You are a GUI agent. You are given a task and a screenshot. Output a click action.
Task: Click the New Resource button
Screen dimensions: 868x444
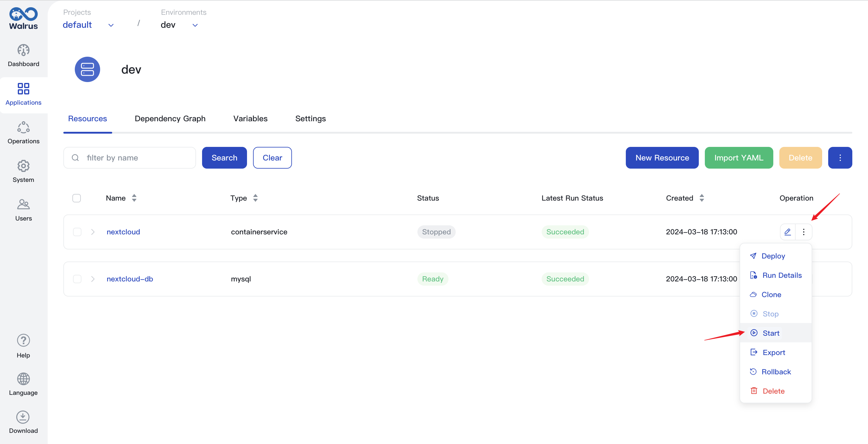(x=663, y=157)
